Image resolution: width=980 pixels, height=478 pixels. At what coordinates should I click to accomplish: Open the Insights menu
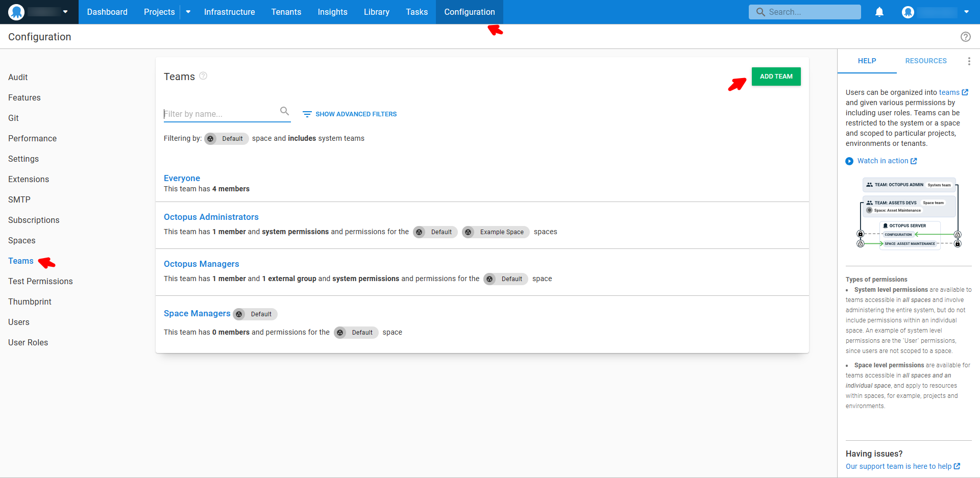click(332, 12)
